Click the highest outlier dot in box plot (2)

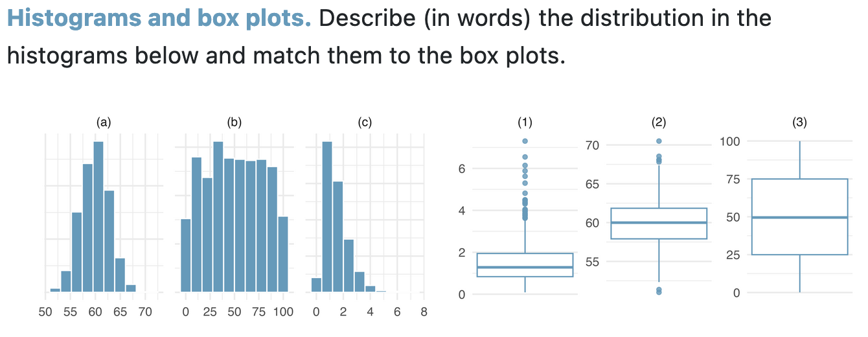(659, 141)
